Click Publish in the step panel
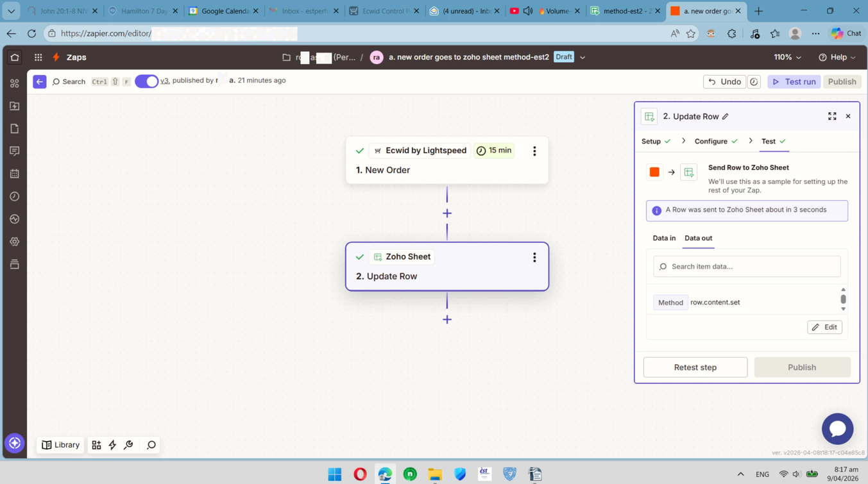This screenshot has width=868, height=484. pos(802,367)
